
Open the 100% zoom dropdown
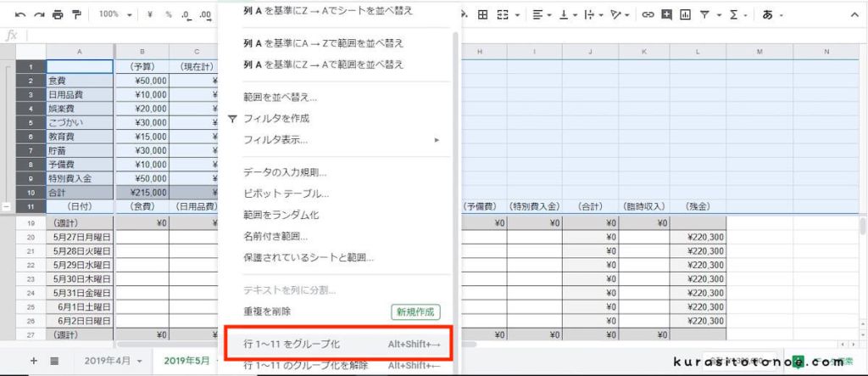[115, 15]
